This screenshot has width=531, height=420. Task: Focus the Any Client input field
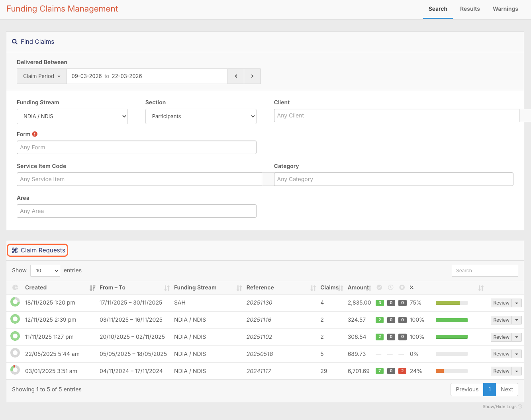click(x=396, y=115)
